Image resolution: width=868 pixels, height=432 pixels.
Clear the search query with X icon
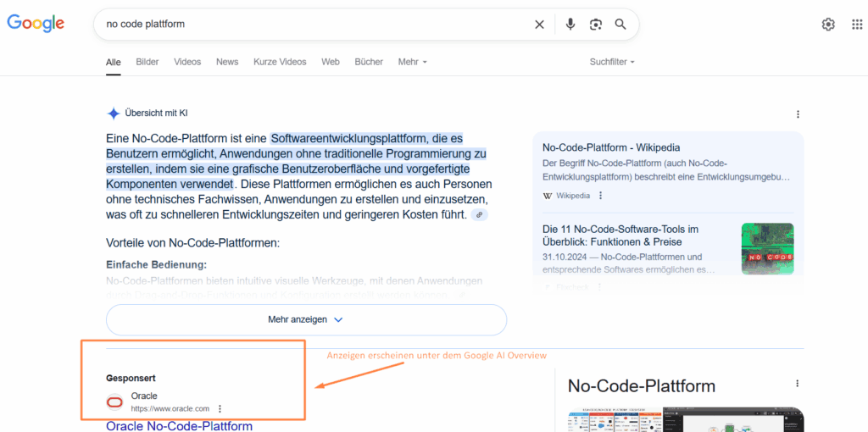[x=539, y=25]
